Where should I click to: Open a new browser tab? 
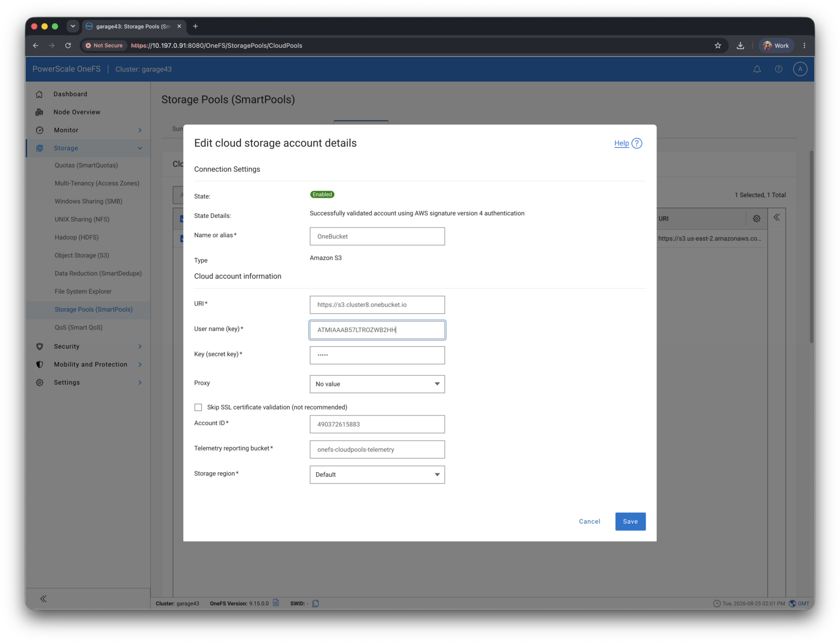tap(195, 26)
